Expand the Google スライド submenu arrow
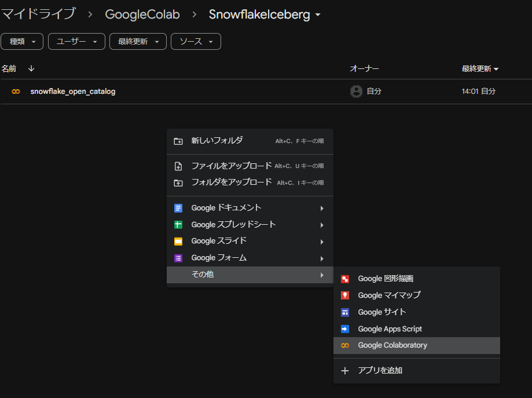The image size is (532, 398). click(x=322, y=242)
